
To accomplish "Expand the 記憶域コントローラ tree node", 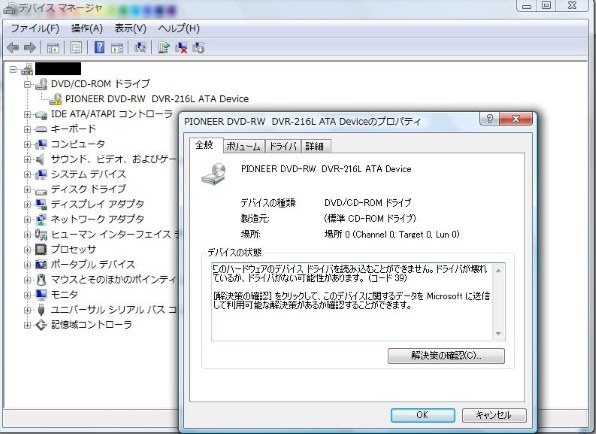I will (27, 325).
